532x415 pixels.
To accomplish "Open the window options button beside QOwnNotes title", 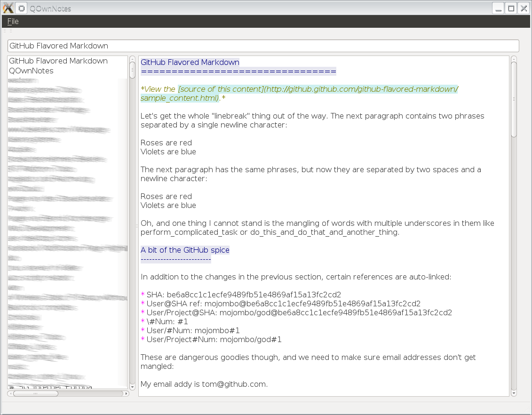I will (x=21, y=8).
